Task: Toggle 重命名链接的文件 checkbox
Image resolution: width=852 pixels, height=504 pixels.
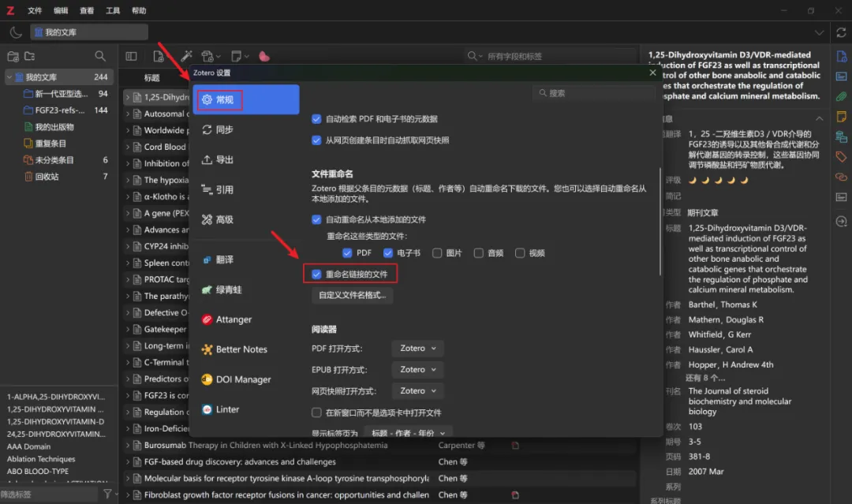Action: [x=316, y=274]
